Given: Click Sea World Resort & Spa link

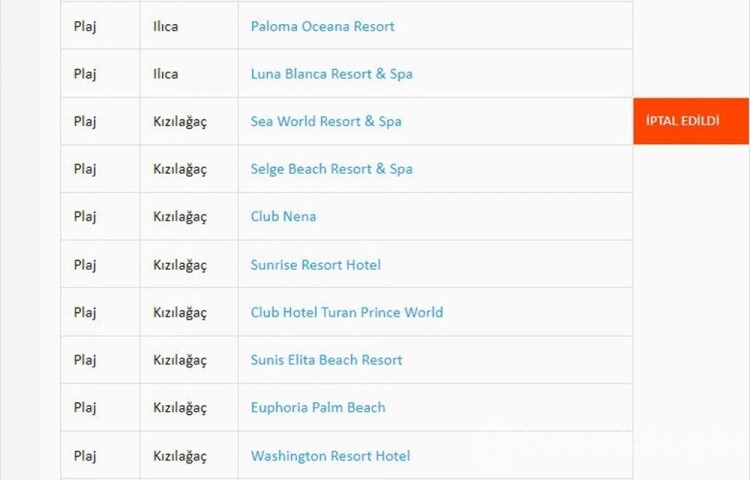Looking at the screenshot, I should pyautogui.click(x=326, y=121).
